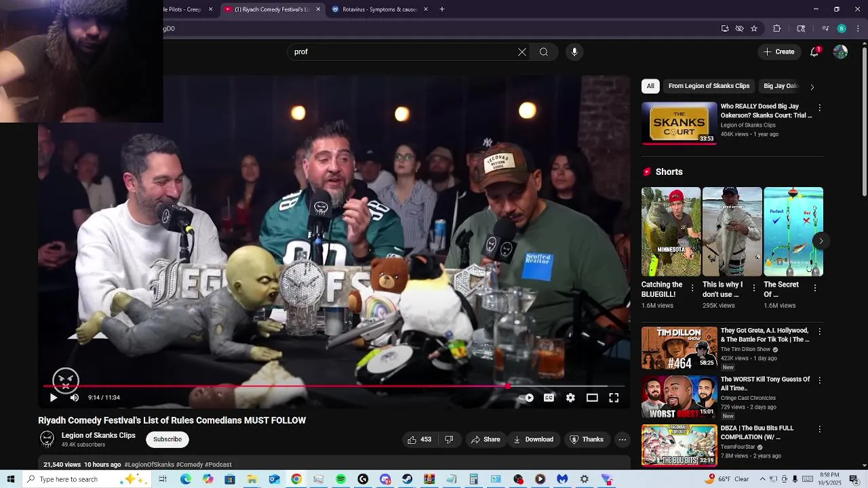Screen dimensions: 868x488
Task: Show next Shorts with arrow
Action: [821, 241]
